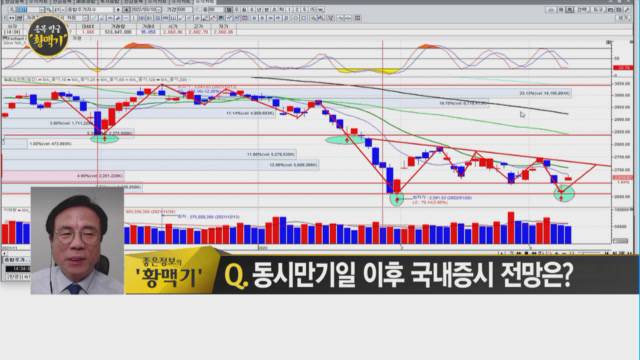Switch chart to the 5 minute interval
The image size is (640, 360).
pos(304,9)
